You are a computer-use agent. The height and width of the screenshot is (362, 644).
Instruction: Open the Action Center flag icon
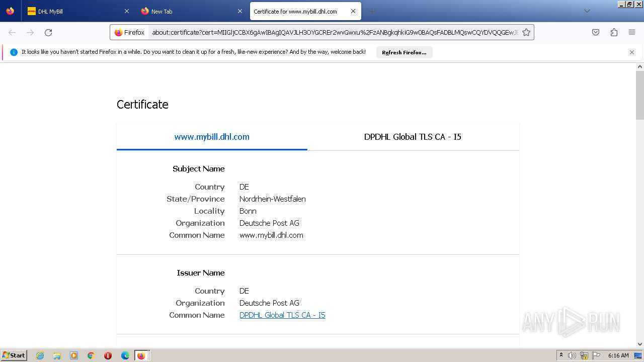pyautogui.click(x=596, y=355)
